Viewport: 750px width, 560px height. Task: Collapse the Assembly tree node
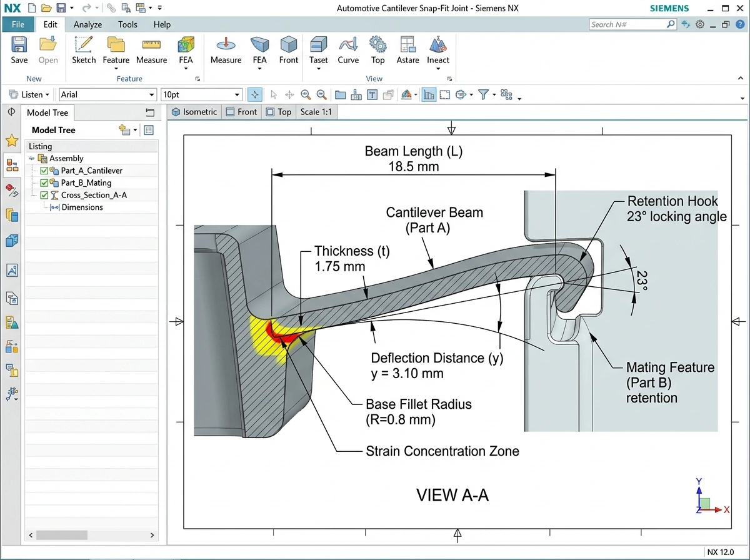[32, 159]
